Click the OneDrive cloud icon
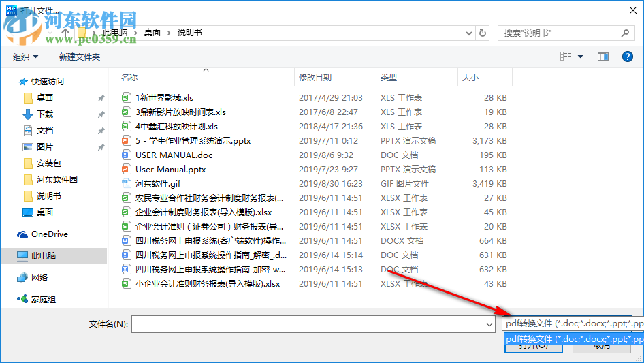The width and height of the screenshot is (644, 363). 22,234
